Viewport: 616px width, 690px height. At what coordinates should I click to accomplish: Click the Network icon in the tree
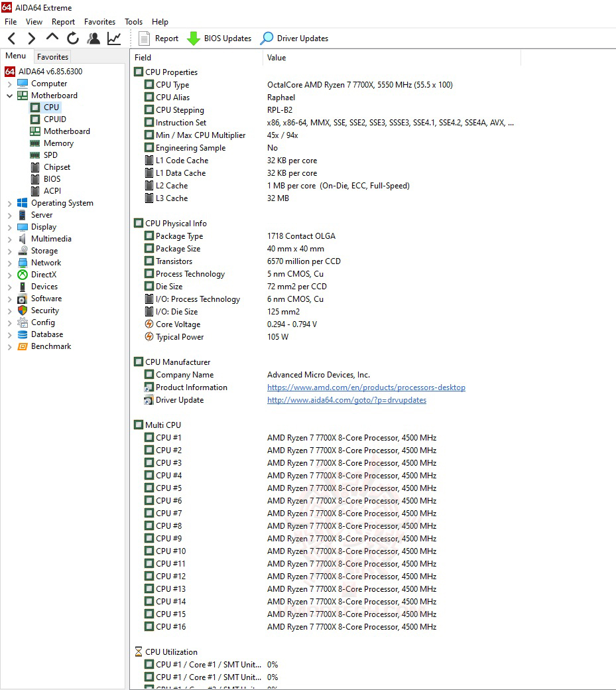click(23, 263)
